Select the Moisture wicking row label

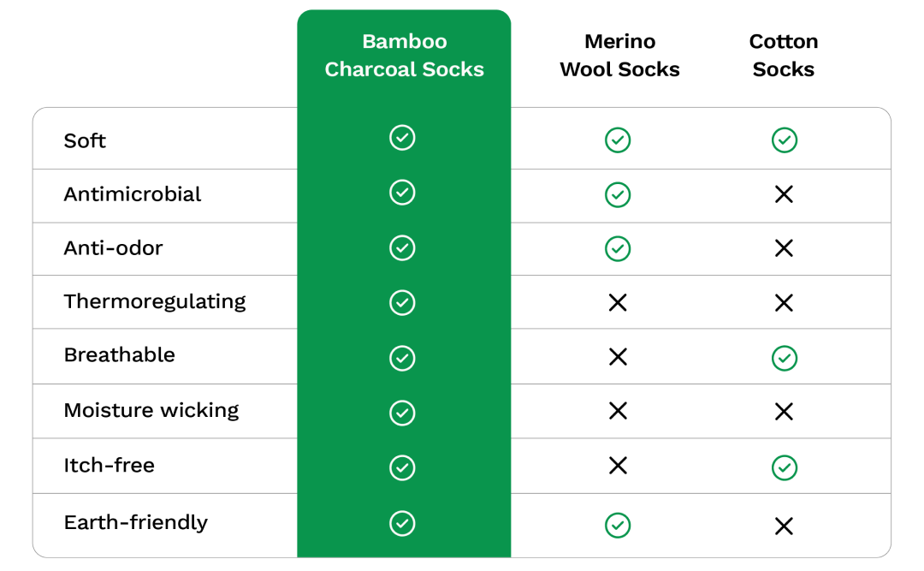pos(151,411)
